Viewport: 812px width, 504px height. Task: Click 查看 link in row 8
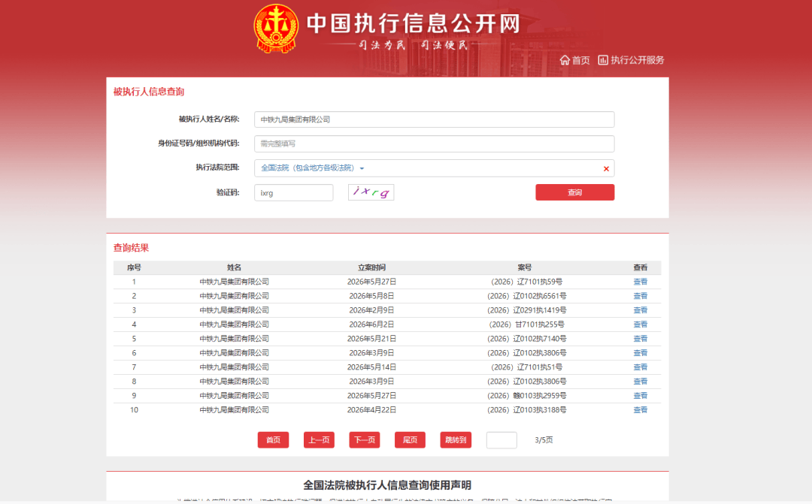point(640,382)
